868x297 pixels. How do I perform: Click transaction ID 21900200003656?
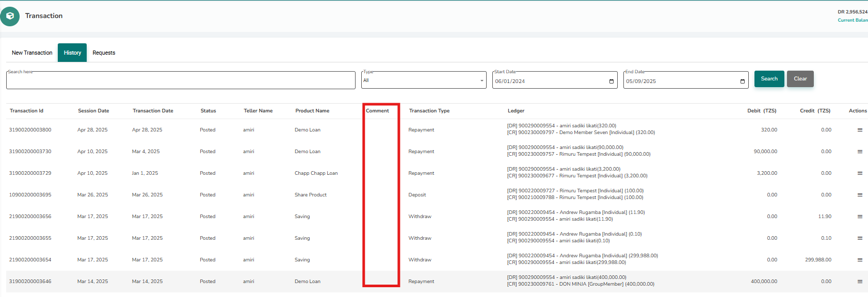[30, 217]
